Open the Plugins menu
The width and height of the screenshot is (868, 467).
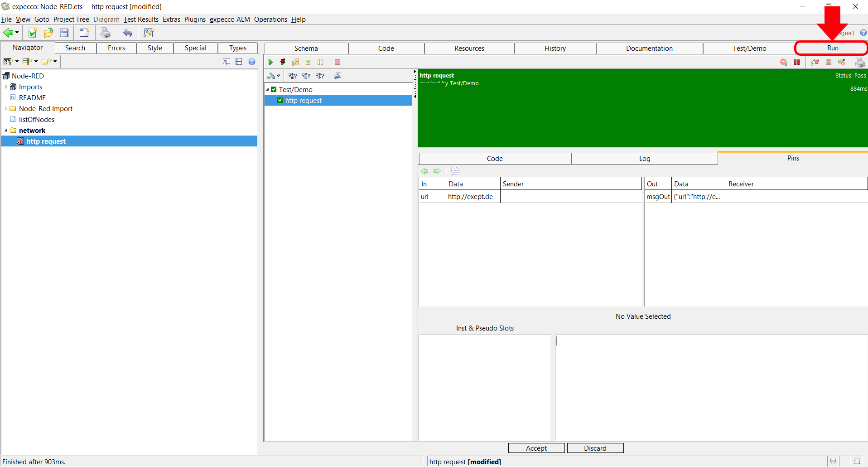[195, 19]
